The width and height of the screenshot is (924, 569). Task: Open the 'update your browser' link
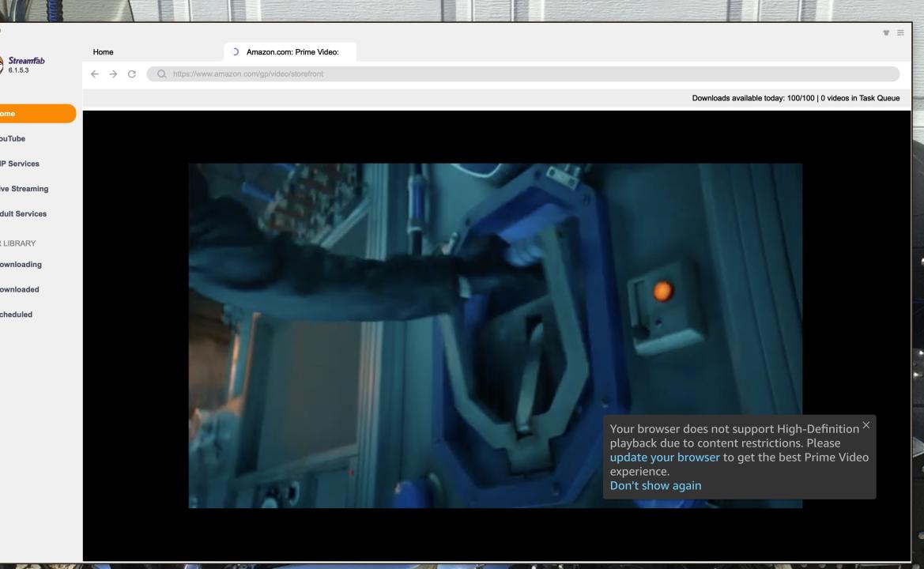tap(664, 457)
